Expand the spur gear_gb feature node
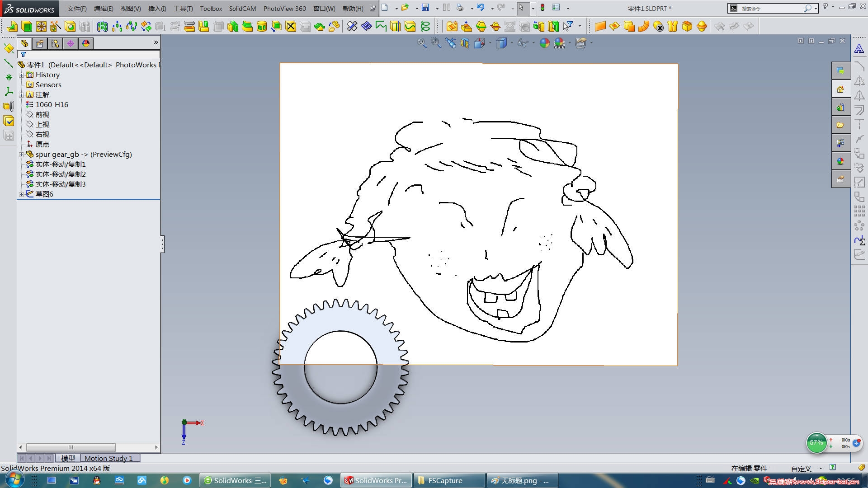 tap(21, 155)
